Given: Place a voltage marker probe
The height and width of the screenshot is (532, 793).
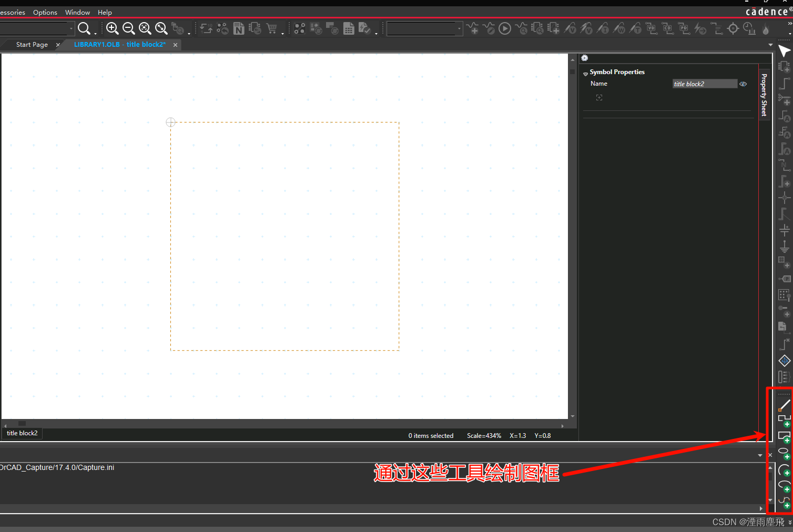Looking at the screenshot, I should [x=570, y=28].
